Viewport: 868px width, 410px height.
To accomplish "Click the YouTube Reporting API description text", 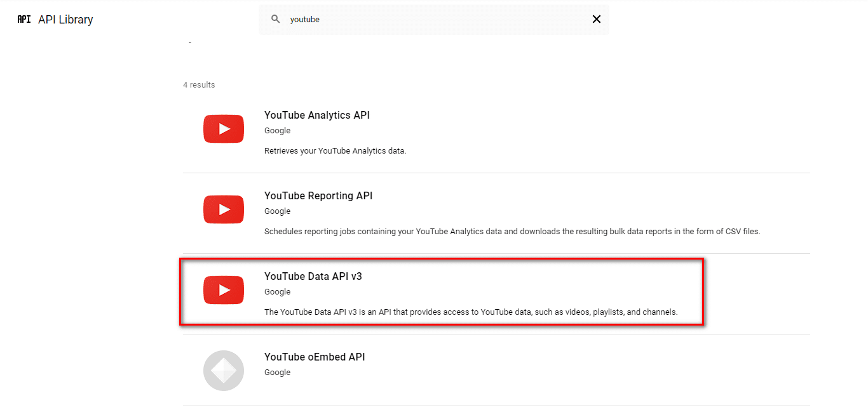I will (512, 231).
